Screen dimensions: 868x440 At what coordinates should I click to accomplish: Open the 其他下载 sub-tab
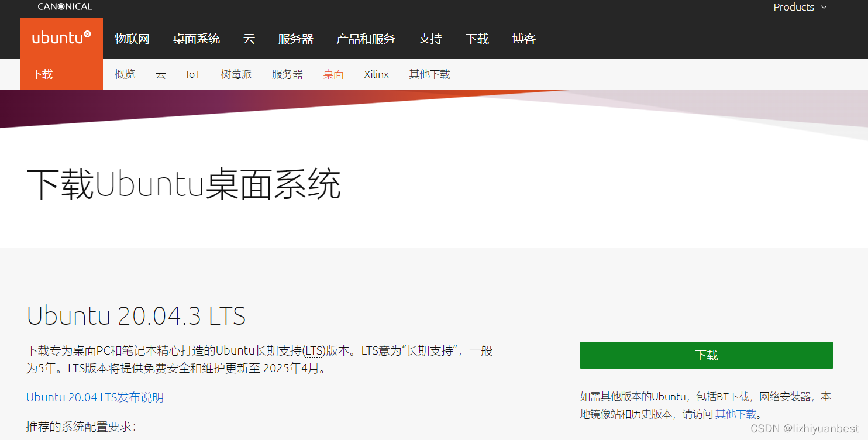(x=430, y=74)
